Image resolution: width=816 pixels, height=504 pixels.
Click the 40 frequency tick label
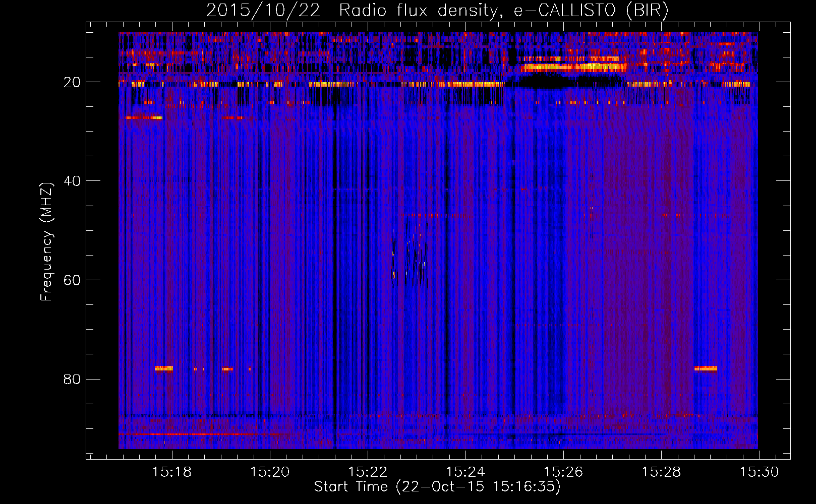(x=72, y=181)
